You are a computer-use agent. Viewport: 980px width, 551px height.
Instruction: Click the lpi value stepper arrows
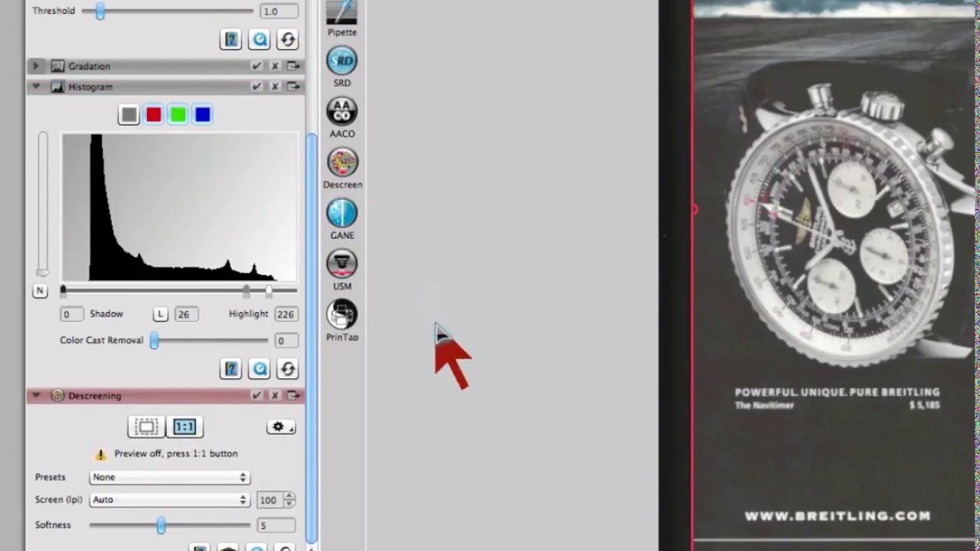click(289, 500)
